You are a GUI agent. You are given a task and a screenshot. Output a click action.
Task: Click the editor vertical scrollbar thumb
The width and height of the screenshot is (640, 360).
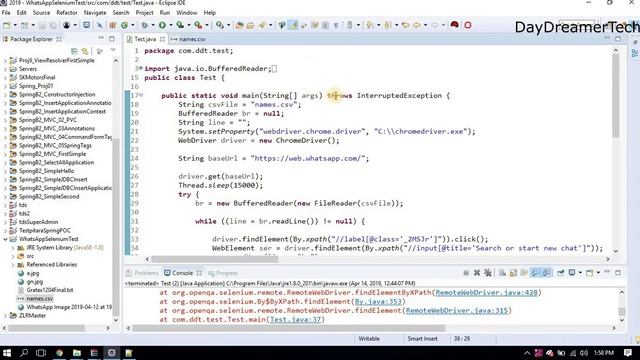(616, 96)
